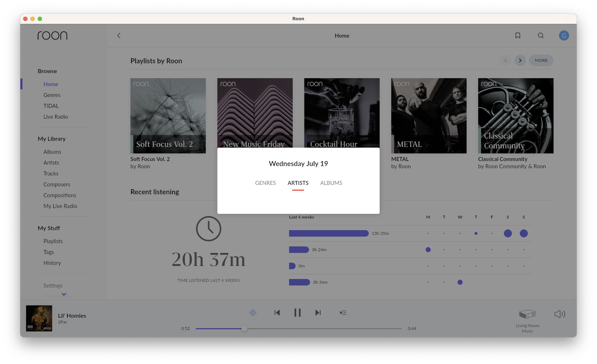Click the 3h 24m weekly listening bar
597x364 pixels.
(299, 250)
